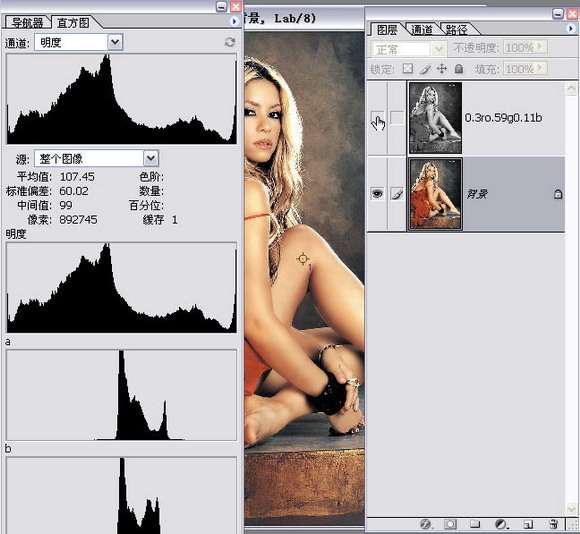Show the 0.3ro.59g0.11b layer visibility
This screenshot has height=534, width=580.
coord(377,118)
